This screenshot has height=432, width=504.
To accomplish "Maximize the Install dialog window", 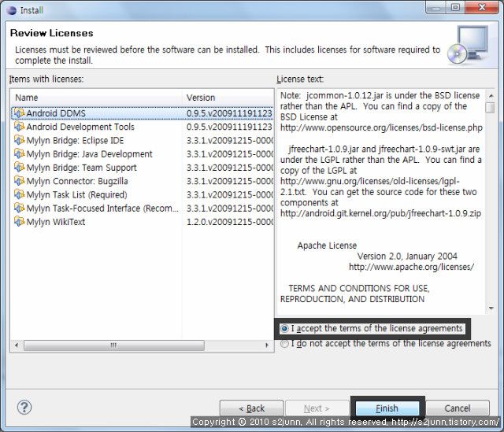I will click(455, 7).
